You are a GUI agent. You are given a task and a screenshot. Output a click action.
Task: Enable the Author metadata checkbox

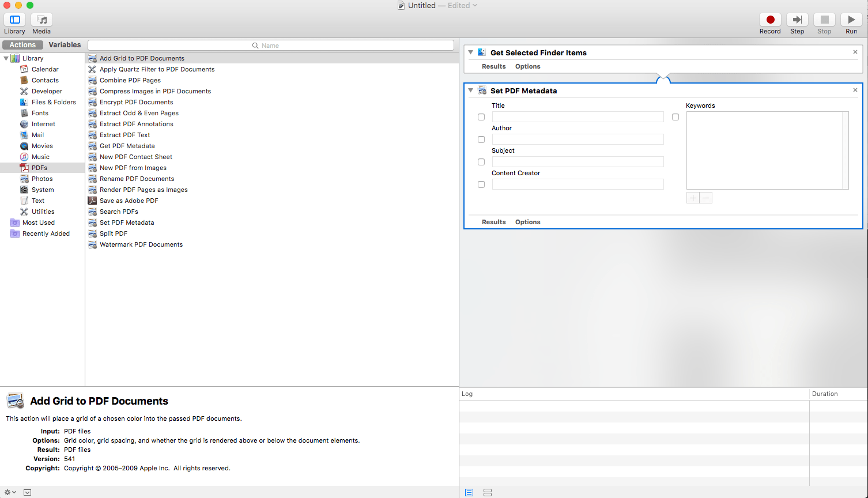tap(481, 139)
